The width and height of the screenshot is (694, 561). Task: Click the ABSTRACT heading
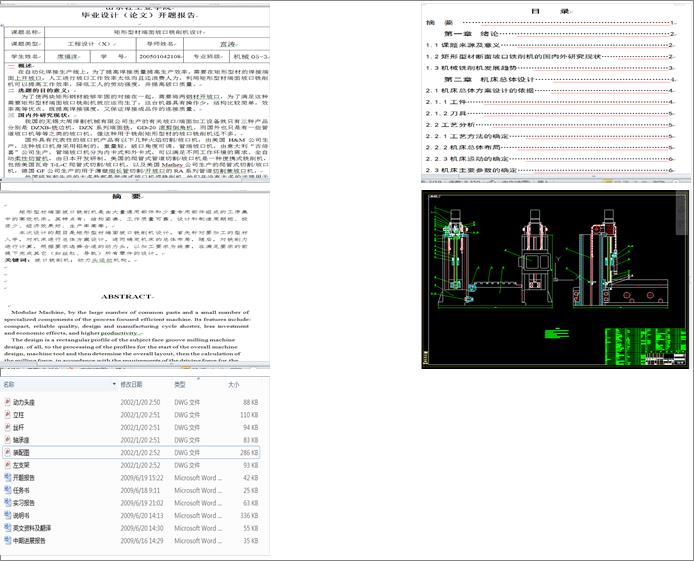[126, 296]
